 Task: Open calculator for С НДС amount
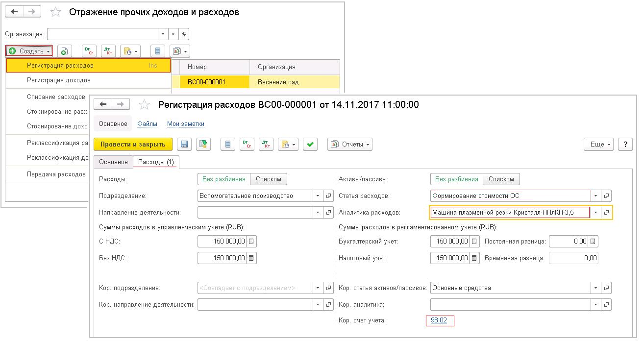251,241
